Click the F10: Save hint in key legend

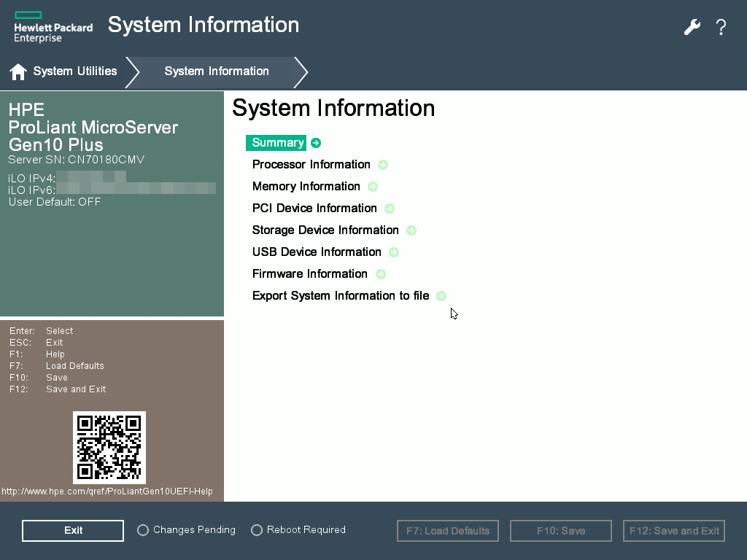[39, 378]
